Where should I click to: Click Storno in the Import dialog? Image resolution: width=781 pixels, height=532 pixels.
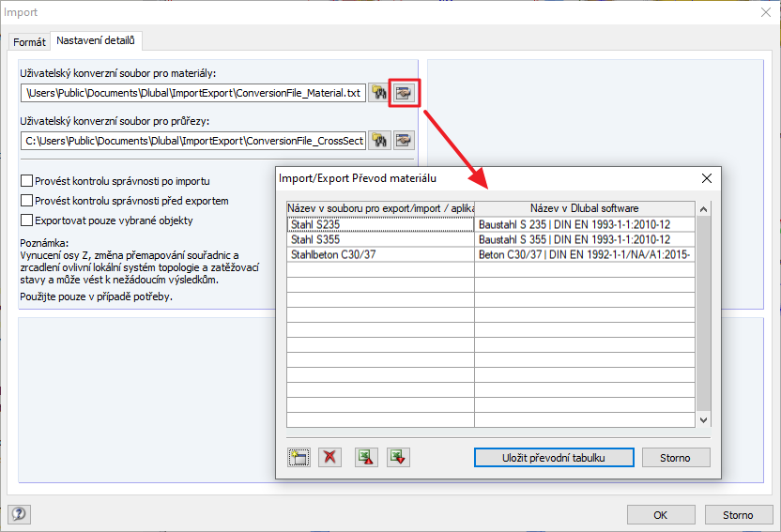738,515
